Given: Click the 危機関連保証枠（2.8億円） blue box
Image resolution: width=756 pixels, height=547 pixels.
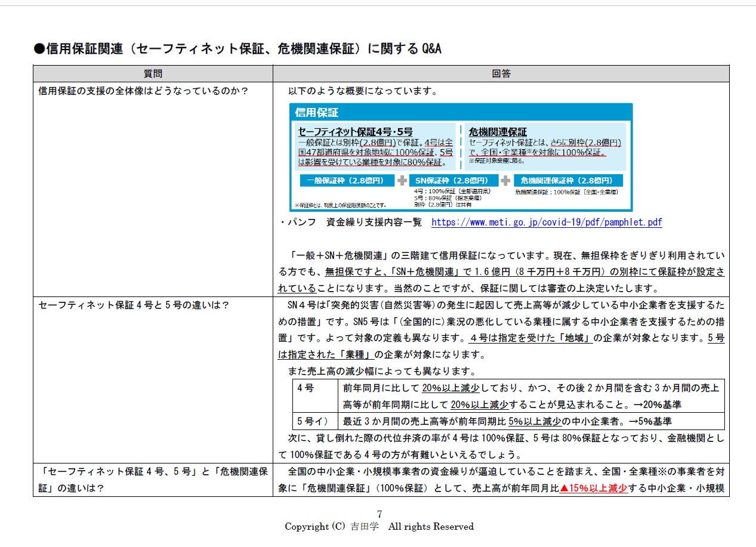Looking at the screenshot, I should pyautogui.click(x=567, y=180).
